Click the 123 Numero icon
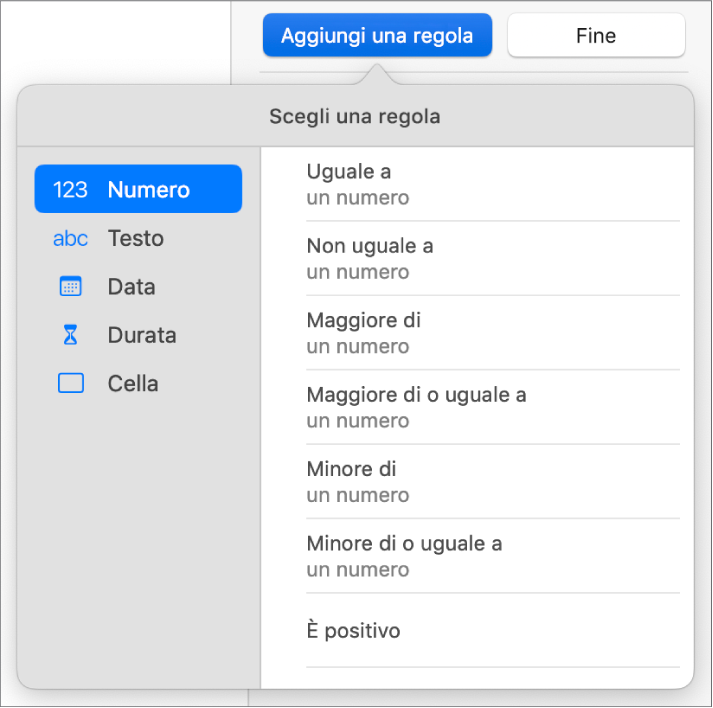This screenshot has width=713, height=708. coord(70,190)
